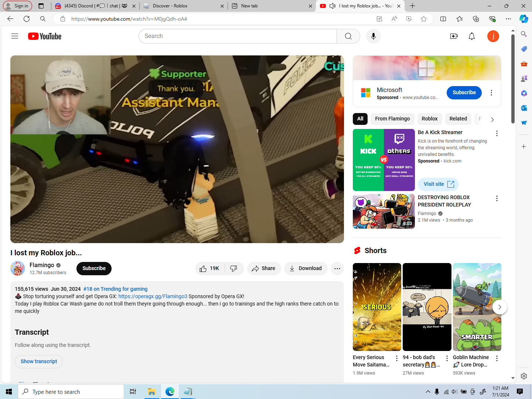This screenshot has height=399, width=532.
Task: Click the YouTube search input field
Action: click(238, 36)
